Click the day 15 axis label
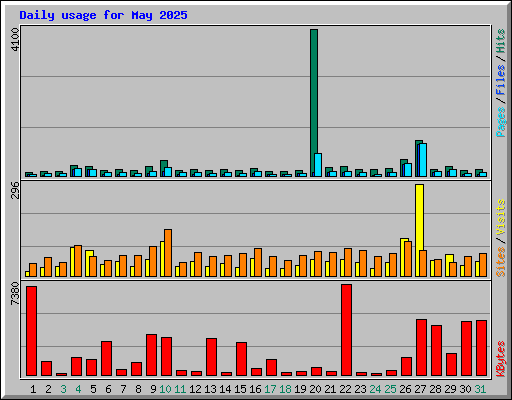This screenshot has width=512, height=400. pyautogui.click(x=240, y=389)
